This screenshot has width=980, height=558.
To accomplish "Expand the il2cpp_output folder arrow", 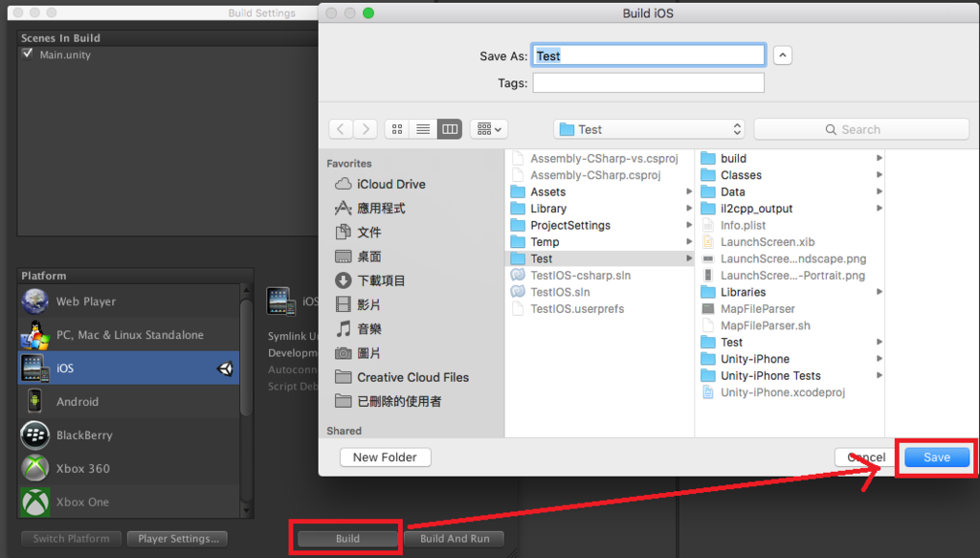I will [879, 209].
